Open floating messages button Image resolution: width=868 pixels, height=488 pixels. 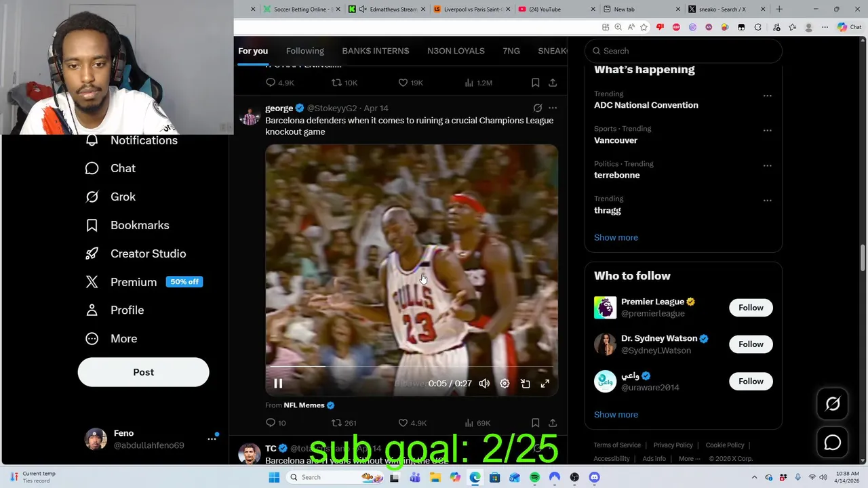pyautogui.click(x=833, y=443)
